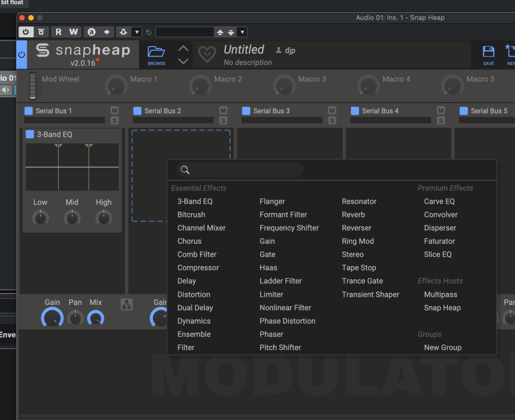Click the Macro 2 knob
Screen dimensions: 515x420
point(200,86)
